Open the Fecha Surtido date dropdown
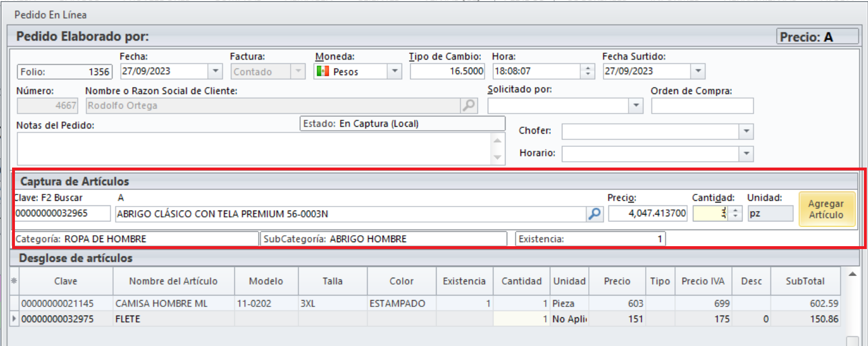The width and height of the screenshot is (868, 346). pyautogui.click(x=697, y=72)
